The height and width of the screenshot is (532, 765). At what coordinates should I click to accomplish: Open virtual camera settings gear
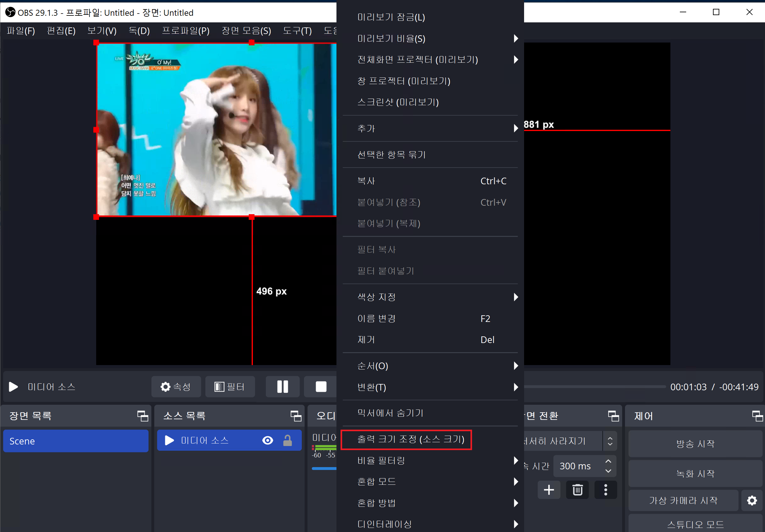click(x=752, y=501)
